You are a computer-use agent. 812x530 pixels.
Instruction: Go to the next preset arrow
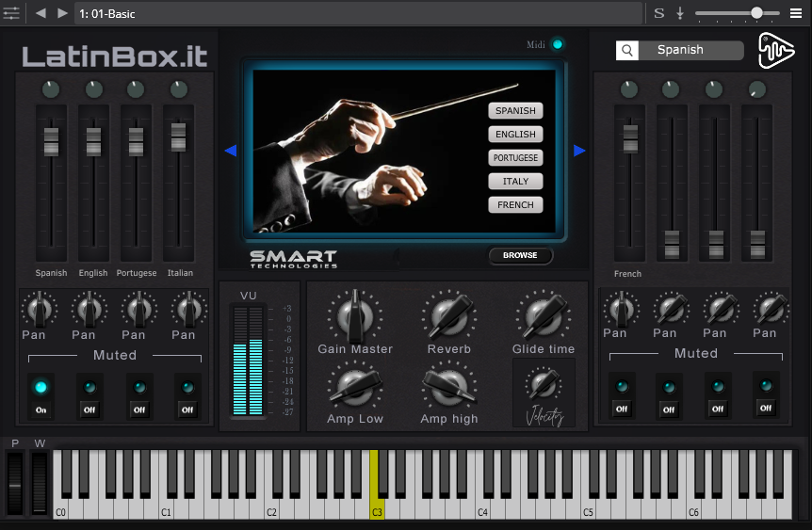coord(63,13)
